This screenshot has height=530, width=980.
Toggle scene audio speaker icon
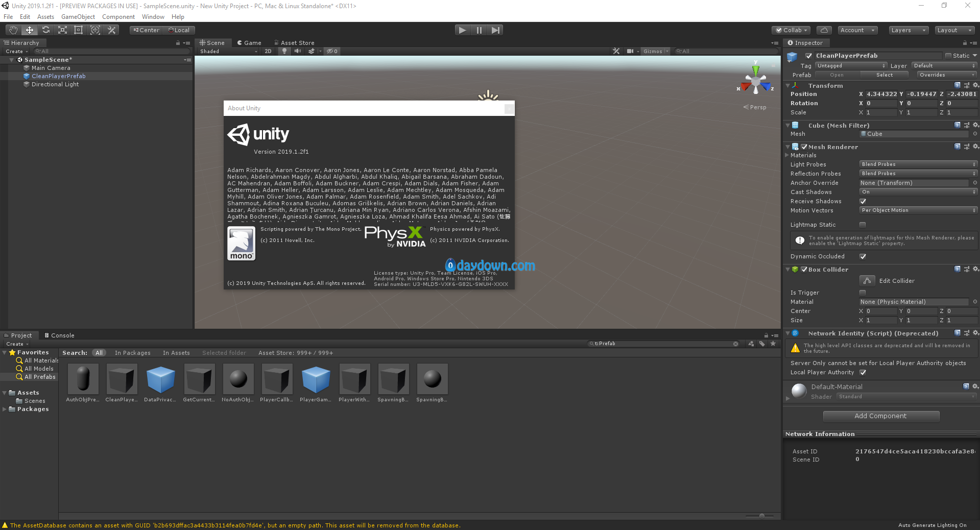coord(298,51)
